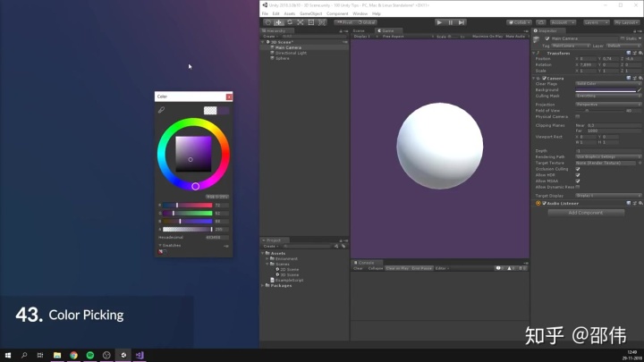Click eyedropper beside Camera Background color field

pos(639,90)
